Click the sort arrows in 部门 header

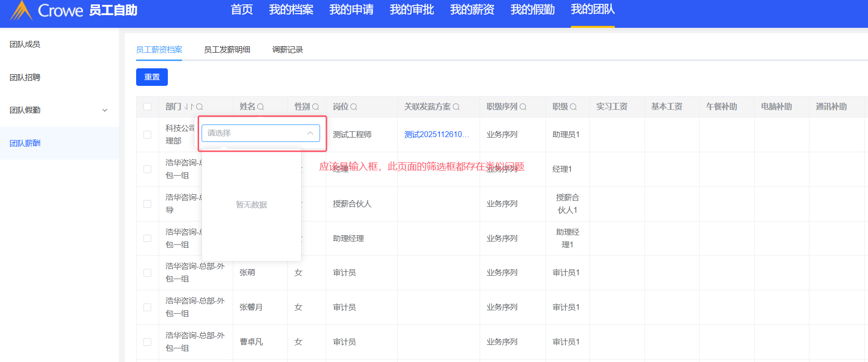(189, 107)
